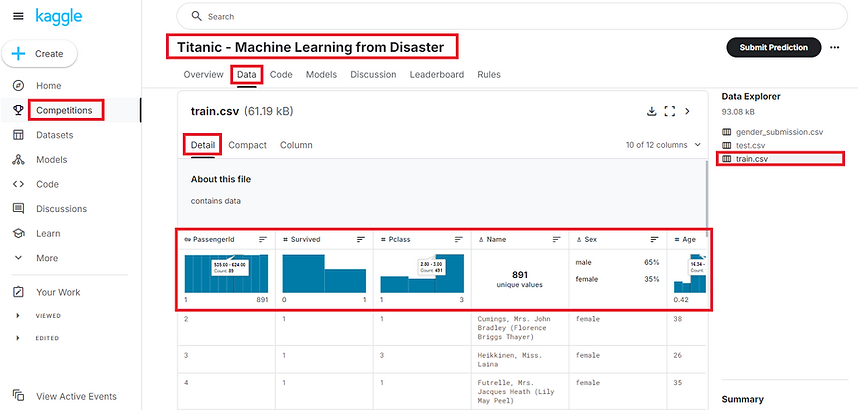Select the Column view tab
858x410 pixels.
(x=296, y=145)
